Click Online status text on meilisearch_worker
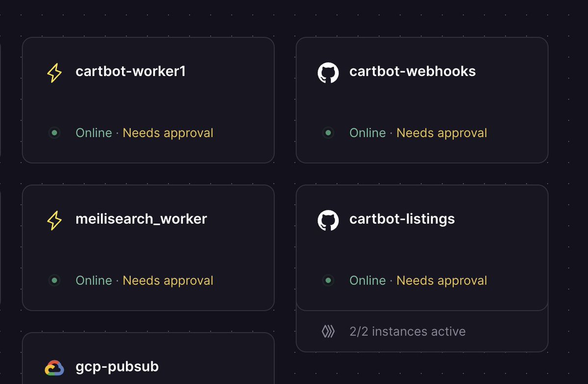This screenshot has width=588, height=384. click(94, 281)
